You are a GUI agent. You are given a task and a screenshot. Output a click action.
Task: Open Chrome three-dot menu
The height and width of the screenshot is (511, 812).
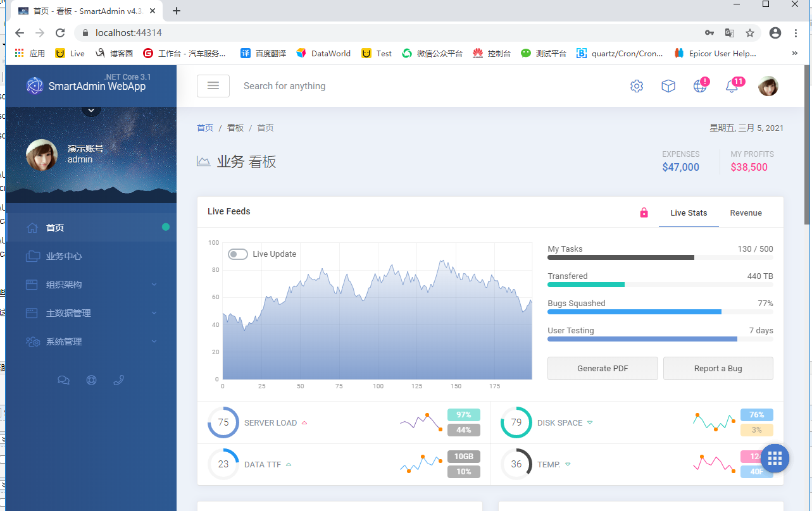pyautogui.click(x=796, y=33)
